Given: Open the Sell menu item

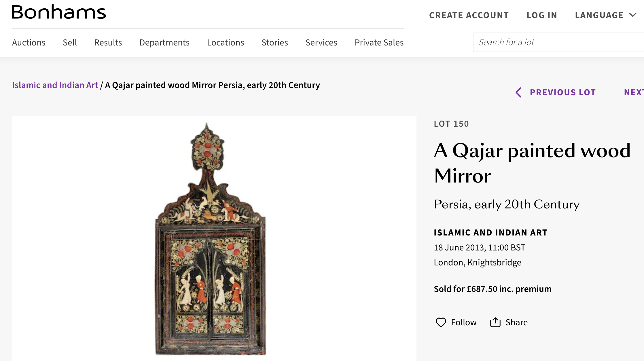Looking at the screenshot, I should (x=70, y=42).
